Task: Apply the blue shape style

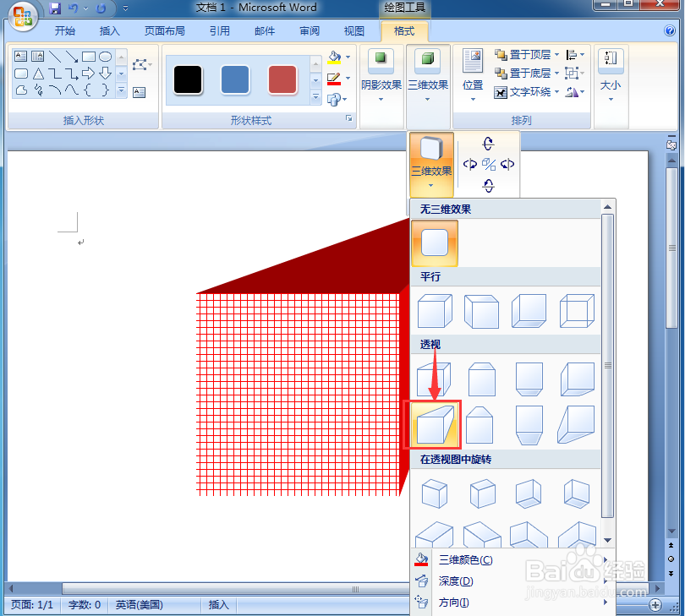Action: click(x=235, y=80)
